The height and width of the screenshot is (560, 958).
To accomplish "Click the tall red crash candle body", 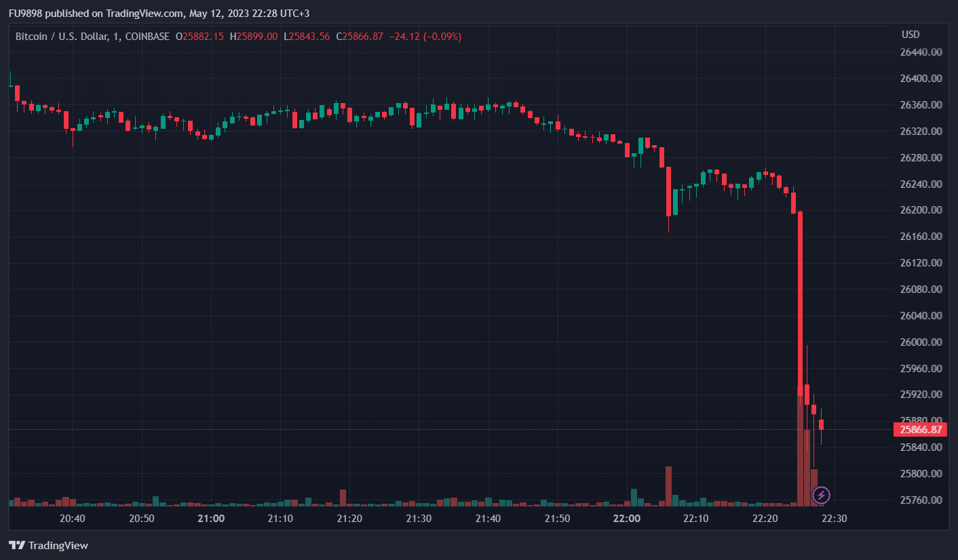I will pos(801,298).
